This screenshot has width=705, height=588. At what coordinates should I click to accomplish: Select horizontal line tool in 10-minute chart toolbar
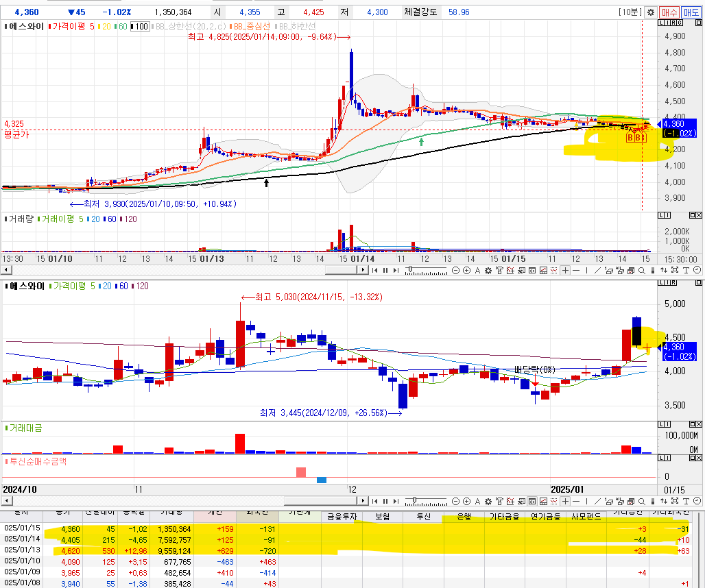tap(576, 270)
